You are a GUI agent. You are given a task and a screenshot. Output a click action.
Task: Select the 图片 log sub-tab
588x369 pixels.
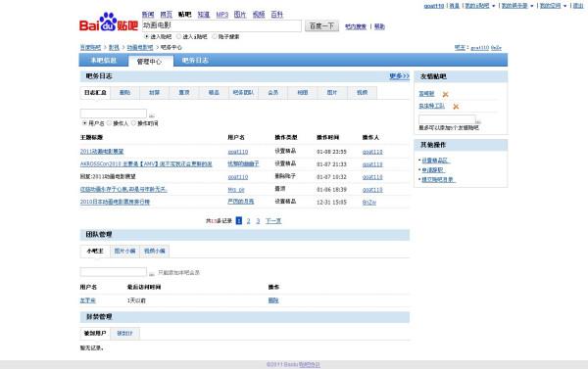pyautogui.click(x=332, y=93)
